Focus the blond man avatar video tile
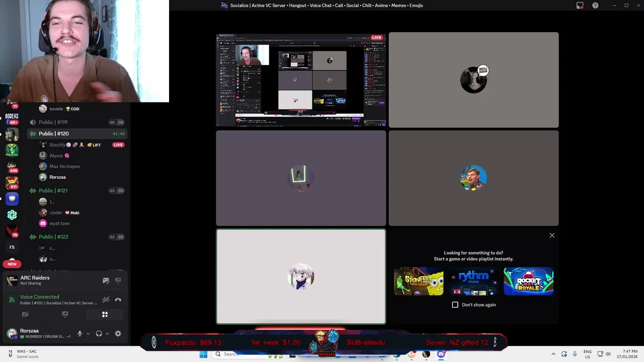The height and width of the screenshot is (362, 644). [473, 178]
